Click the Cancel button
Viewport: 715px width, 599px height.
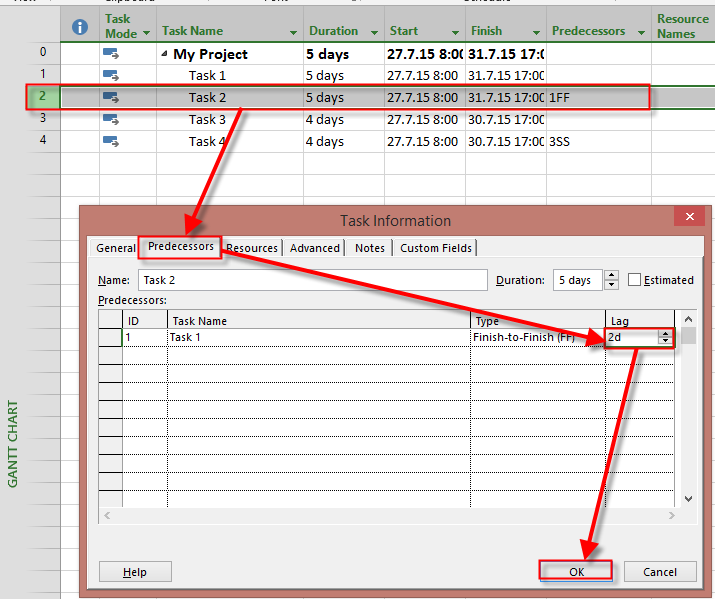coord(659,572)
